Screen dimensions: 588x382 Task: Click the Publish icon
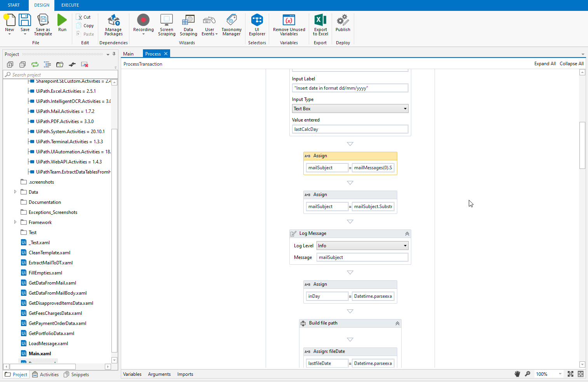point(343,20)
